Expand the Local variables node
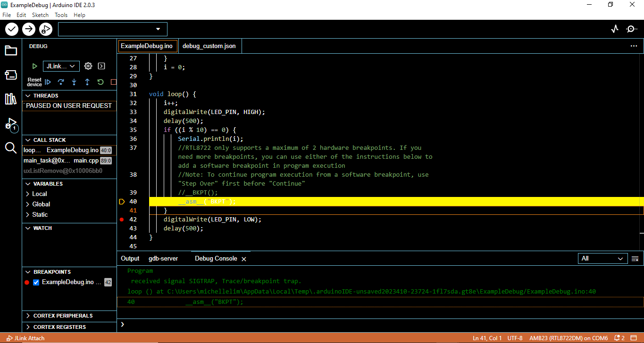The width and height of the screenshot is (644, 343). click(x=69, y=194)
